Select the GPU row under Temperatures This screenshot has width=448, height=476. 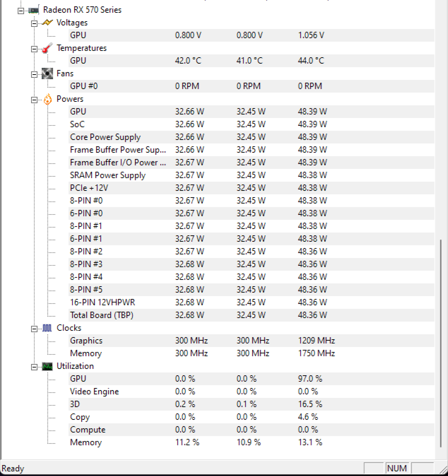[x=251, y=61]
